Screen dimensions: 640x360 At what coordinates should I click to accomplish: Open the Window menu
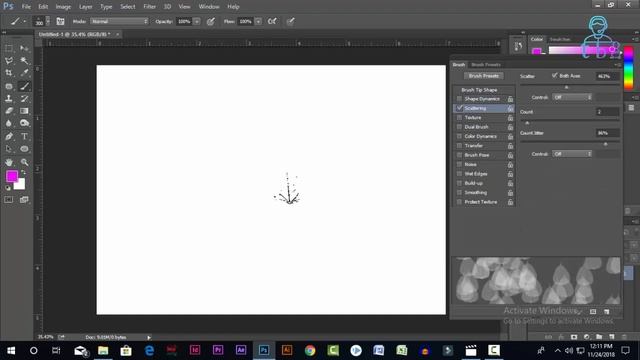click(209, 7)
